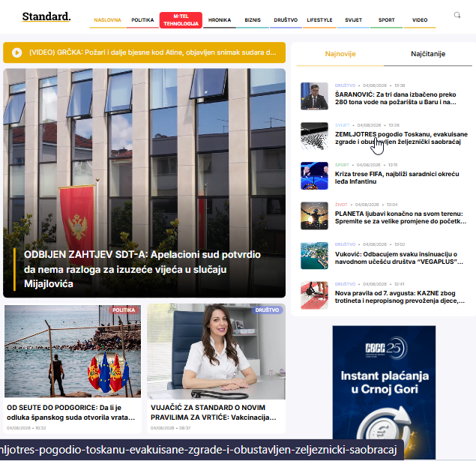Open the DRUŠTVO menu section

(286, 20)
